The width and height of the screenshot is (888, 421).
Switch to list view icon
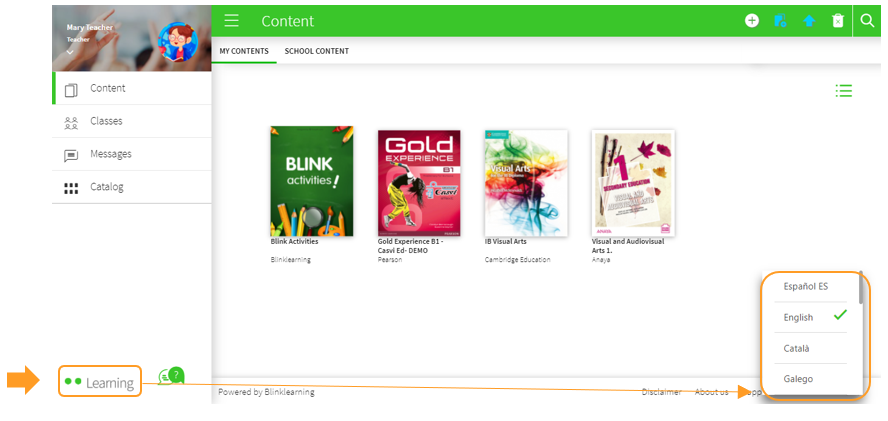844,91
